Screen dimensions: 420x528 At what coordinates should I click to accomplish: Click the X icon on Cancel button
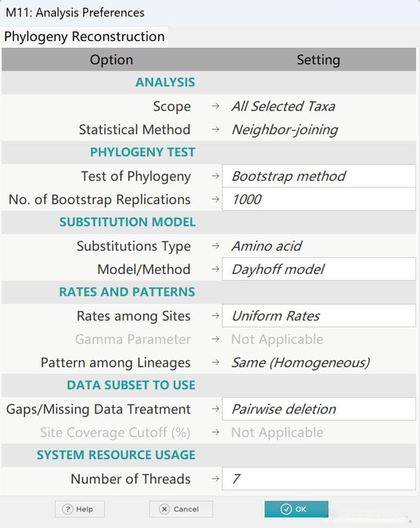click(164, 509)
